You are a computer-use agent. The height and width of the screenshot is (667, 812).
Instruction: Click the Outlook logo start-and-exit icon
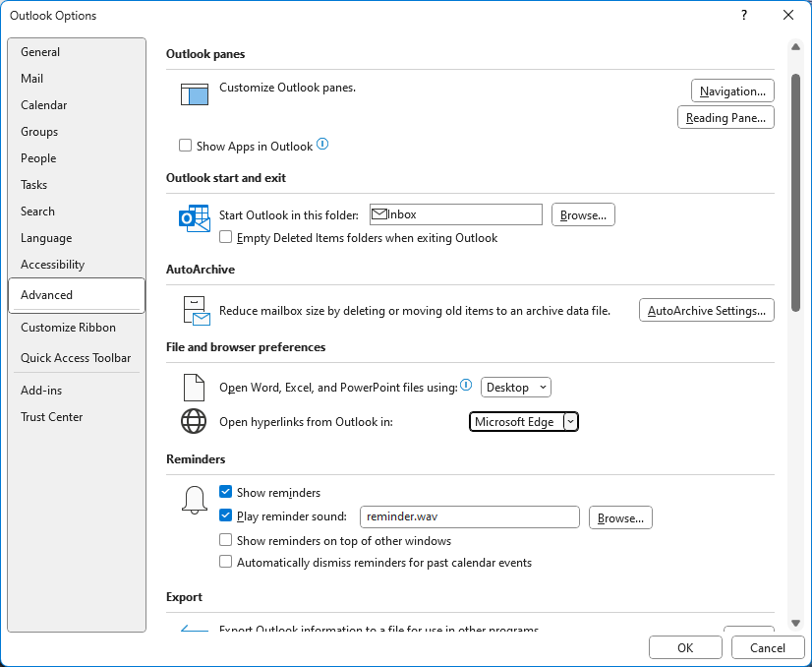[x=195, y=218]
